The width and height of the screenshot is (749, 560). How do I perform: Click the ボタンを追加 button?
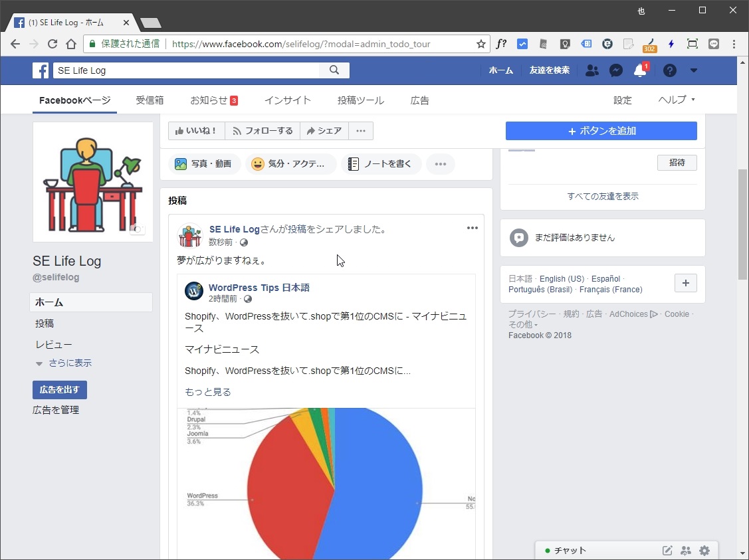601,131
